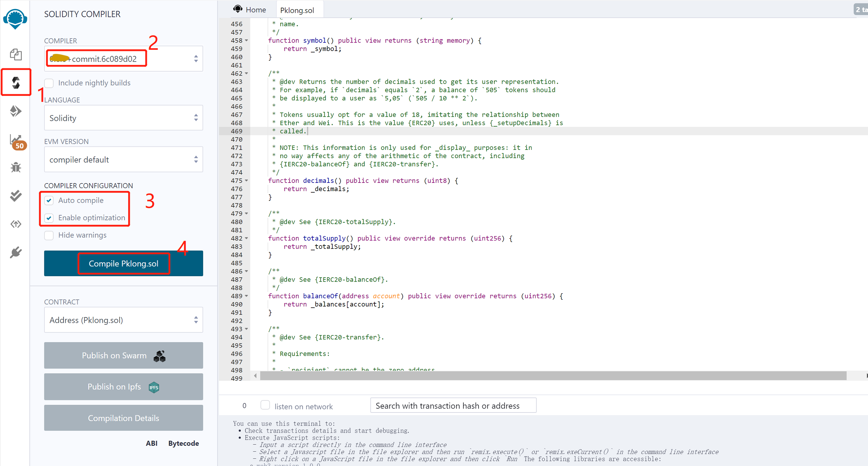Open the Contract selection dropdown

click(x=123, y=320)
